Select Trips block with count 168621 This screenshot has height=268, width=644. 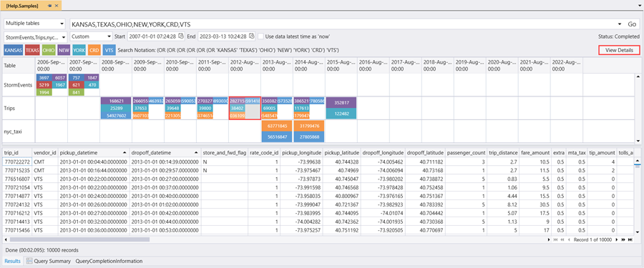tap(116, 101)
